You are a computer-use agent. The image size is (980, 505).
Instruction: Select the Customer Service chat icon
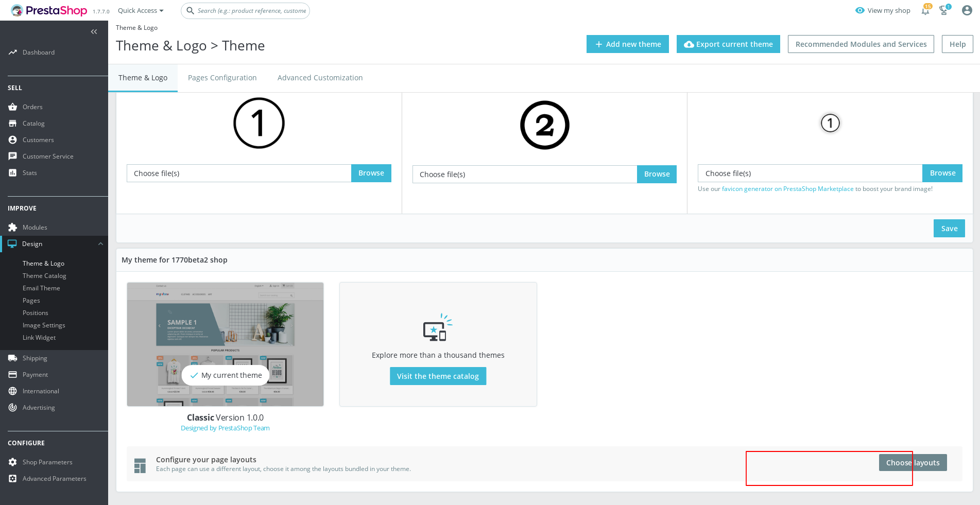pos(12,156)
